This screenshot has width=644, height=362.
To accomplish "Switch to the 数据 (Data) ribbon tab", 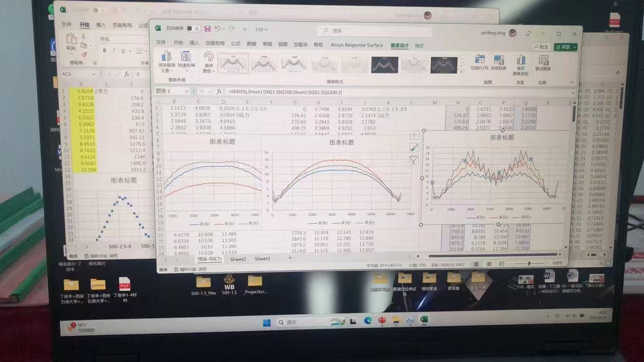I will [251, 44].
